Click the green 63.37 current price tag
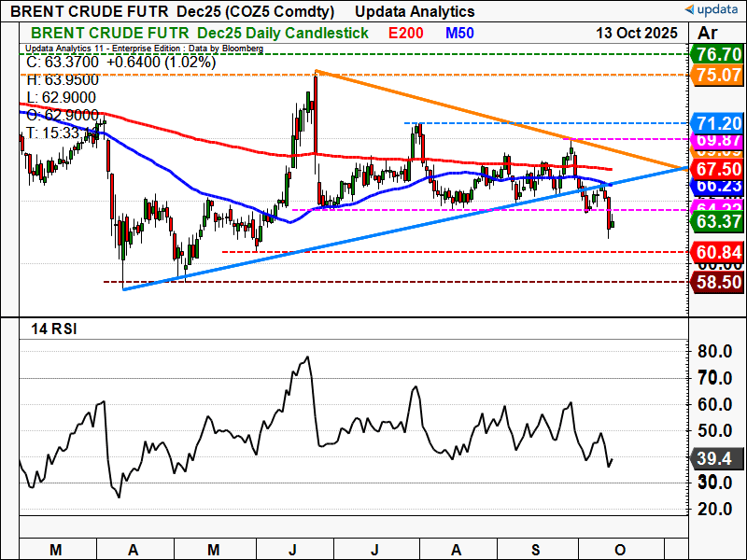Viewport: 747px width, 560px height. pos(716,222)
